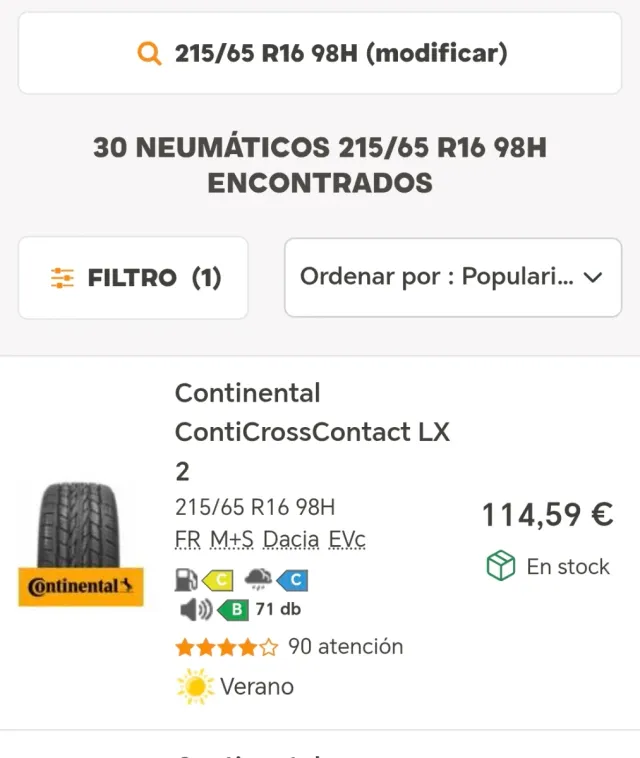Click the EVc specification abbreviation
Viewport: 640px width, 758px height.
347,540
